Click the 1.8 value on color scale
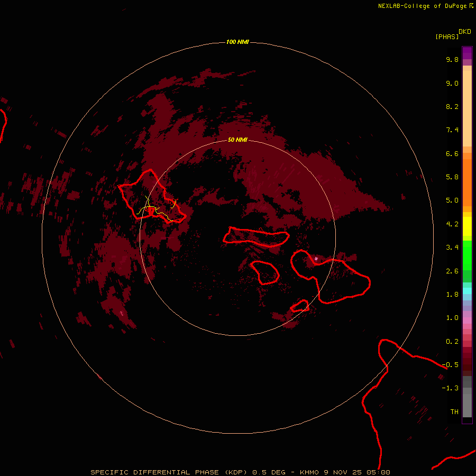The image size is (476, 476). (452, 295)
